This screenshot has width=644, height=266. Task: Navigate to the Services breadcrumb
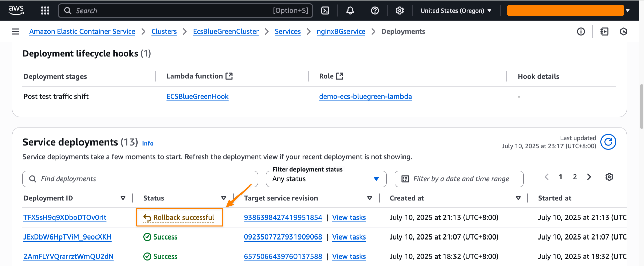(x=287, y=31)
